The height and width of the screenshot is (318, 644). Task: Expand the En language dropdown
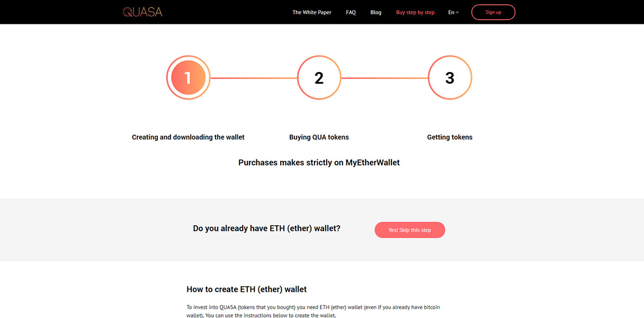pyautogui.click(x=453, y=12)
